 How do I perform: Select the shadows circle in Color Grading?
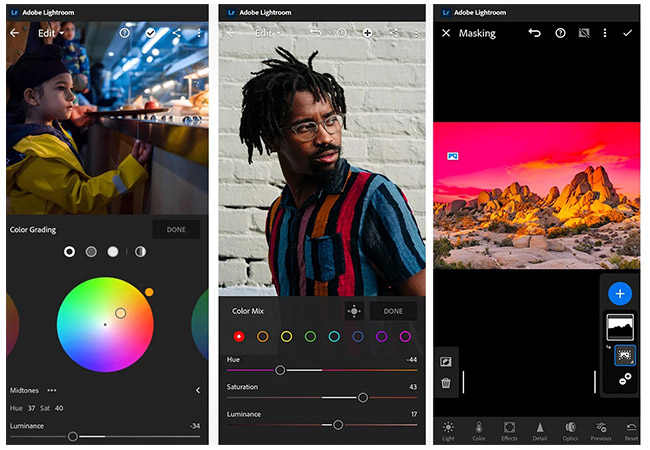pyautogui.click(x=69, y=251)
